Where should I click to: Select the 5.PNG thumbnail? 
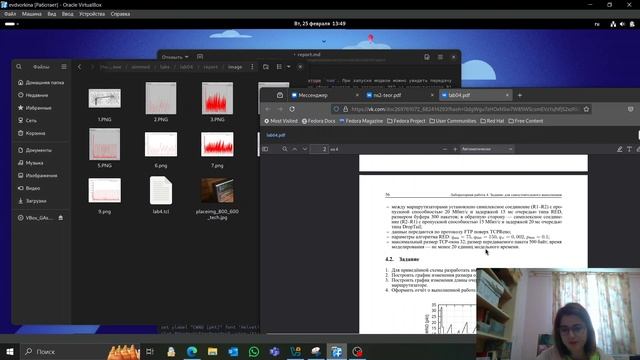point(104,144)
